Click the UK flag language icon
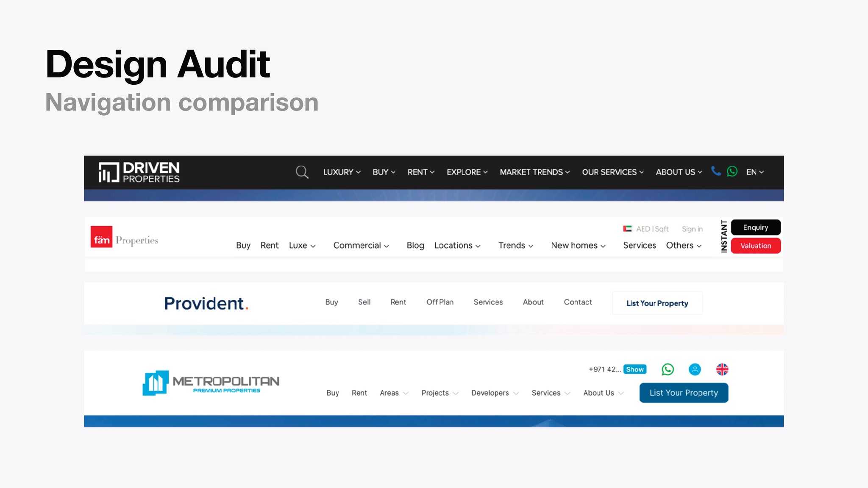The image size is (868, 488). click(x=722, y=369)
